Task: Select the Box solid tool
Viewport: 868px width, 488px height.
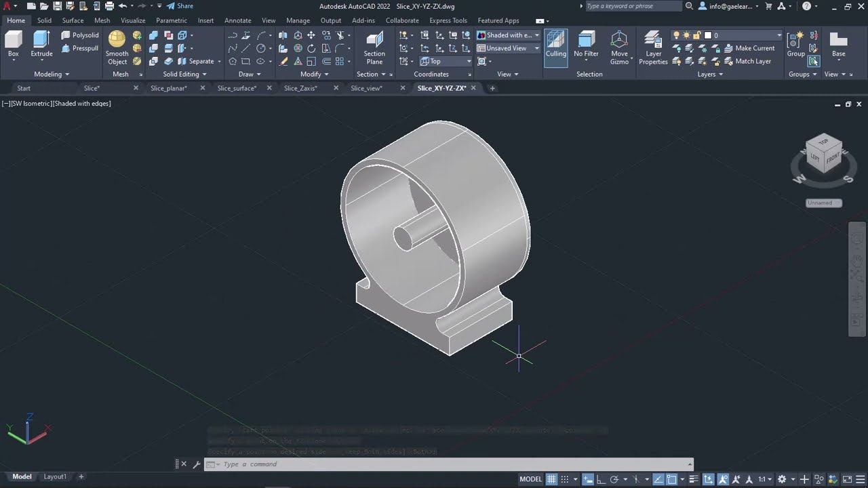Action: [x=13, y=45]
